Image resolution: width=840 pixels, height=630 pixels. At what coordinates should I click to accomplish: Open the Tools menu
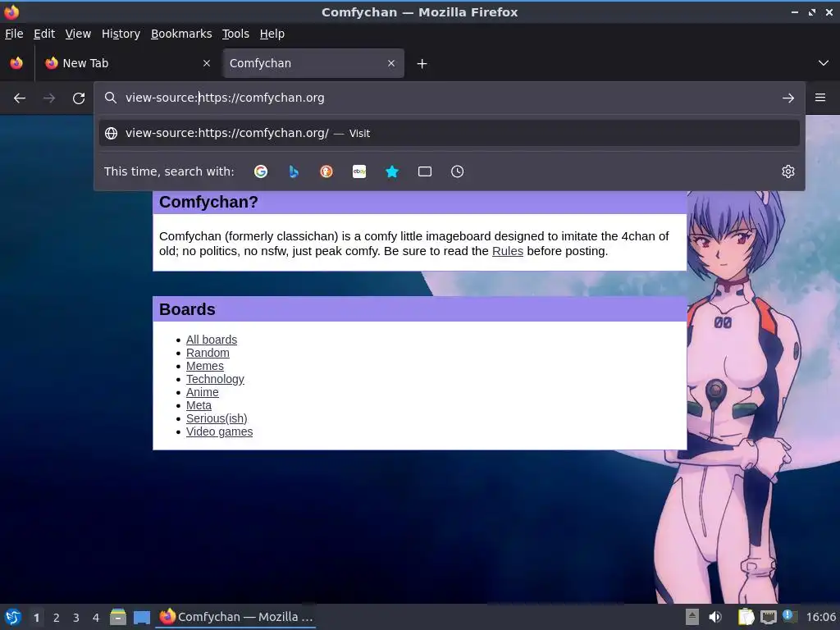pos(235,34)
